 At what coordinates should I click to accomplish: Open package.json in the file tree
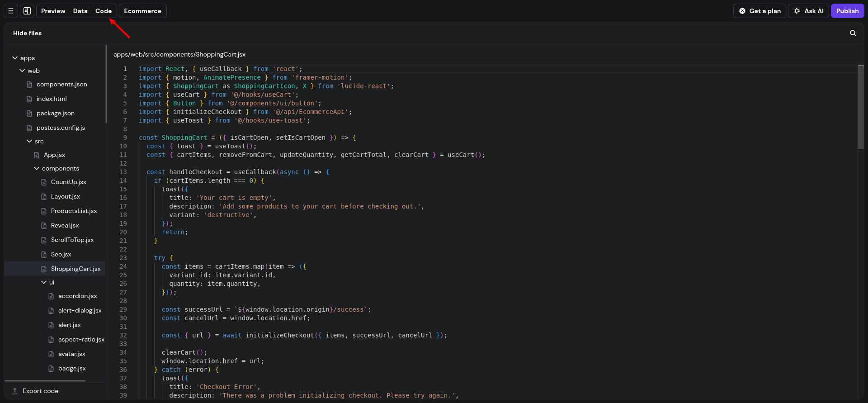[x=55, y=114]
